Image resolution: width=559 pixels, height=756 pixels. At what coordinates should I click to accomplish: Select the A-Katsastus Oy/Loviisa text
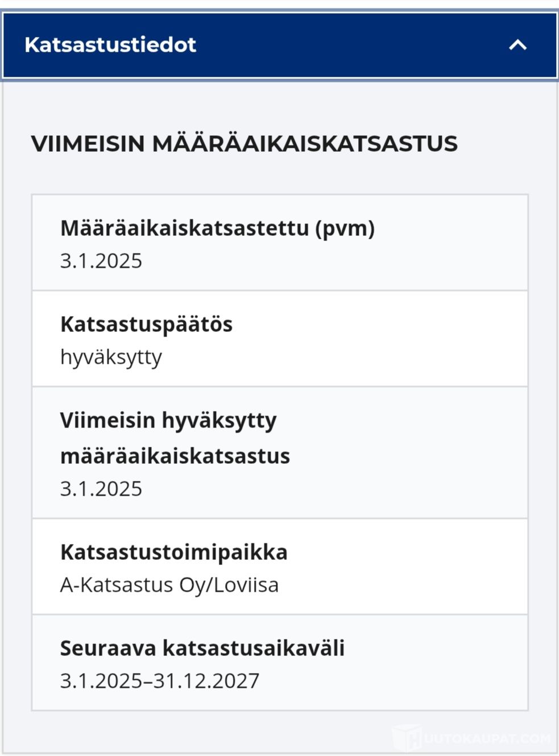tap(169, 585)
